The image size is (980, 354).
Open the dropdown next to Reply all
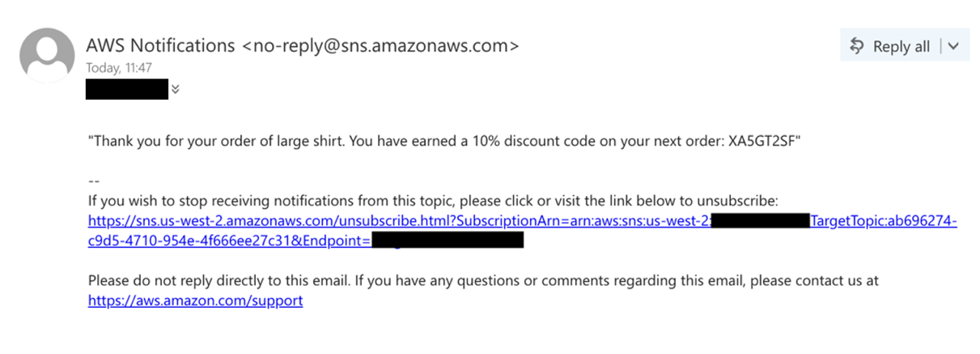coord(952,46)
